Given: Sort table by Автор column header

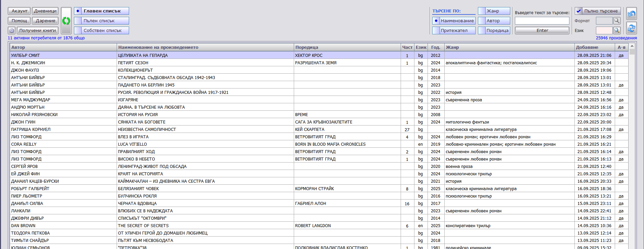Looking at the screenshot, I should (x=63, y=47).
